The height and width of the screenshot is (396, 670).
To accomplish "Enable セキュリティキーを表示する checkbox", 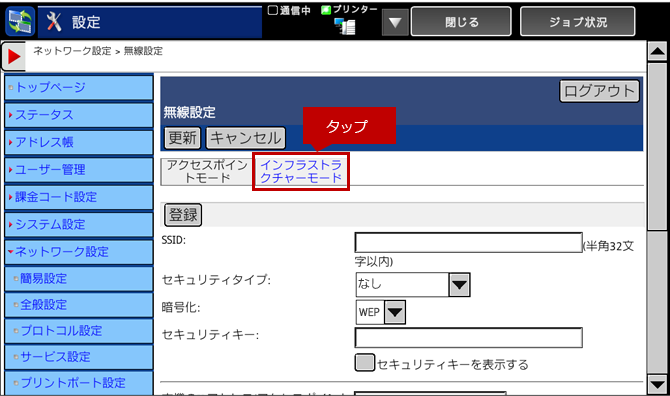I will (x=364, y=363).
